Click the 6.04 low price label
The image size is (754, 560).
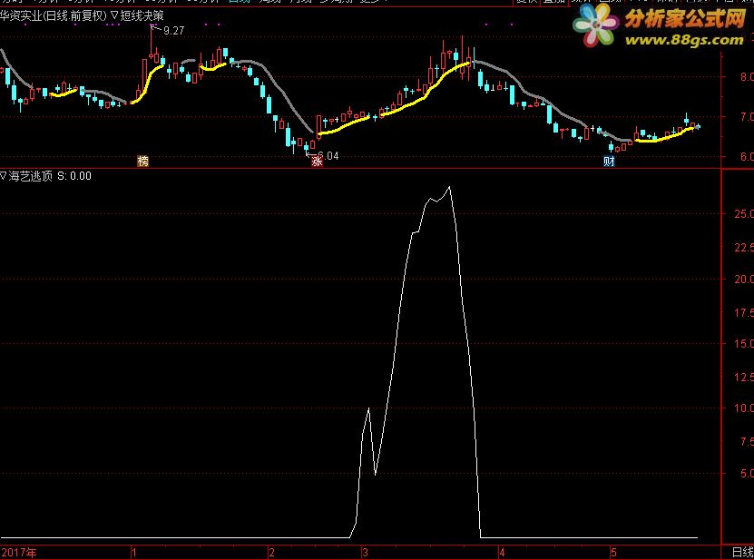(328, 156)
